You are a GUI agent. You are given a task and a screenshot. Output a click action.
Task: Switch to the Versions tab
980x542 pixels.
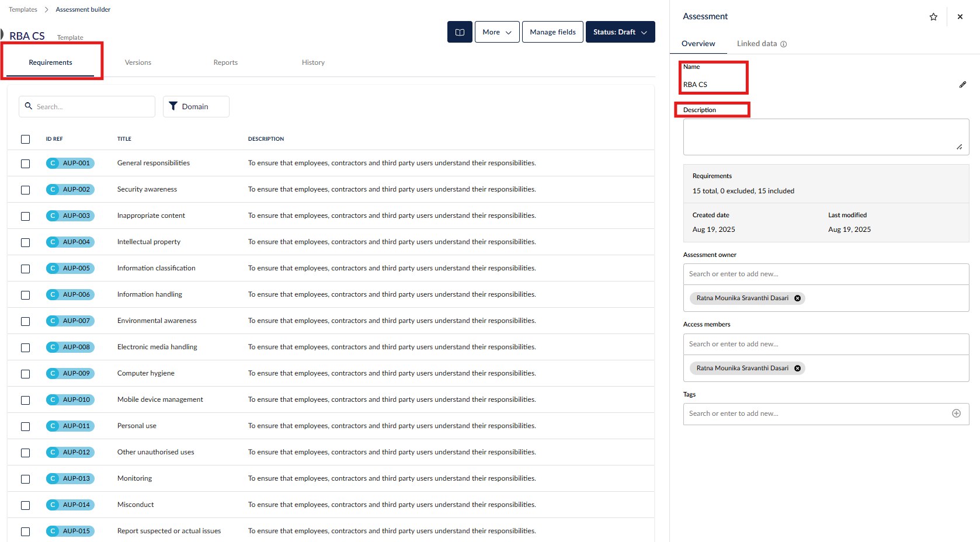point(138,62)
